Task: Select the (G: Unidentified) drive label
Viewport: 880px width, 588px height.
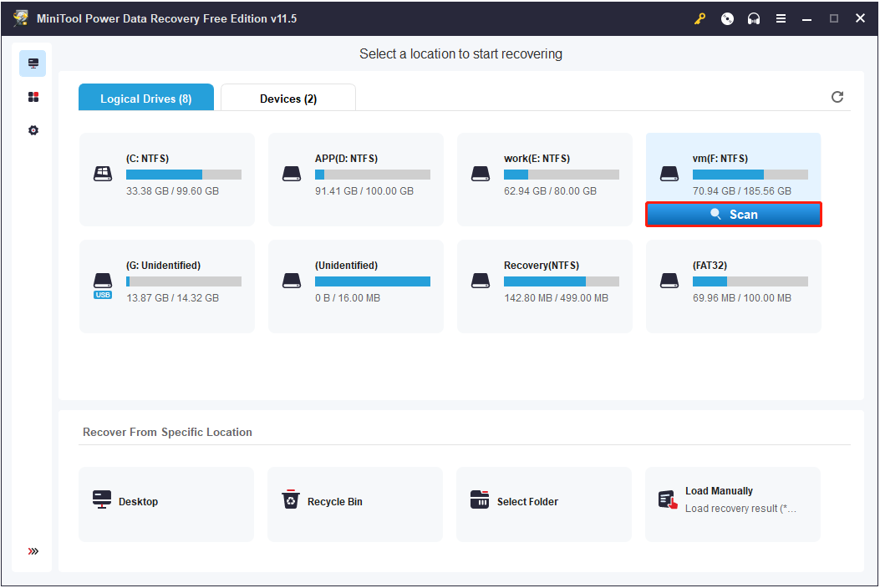Action: pos(163,266)
